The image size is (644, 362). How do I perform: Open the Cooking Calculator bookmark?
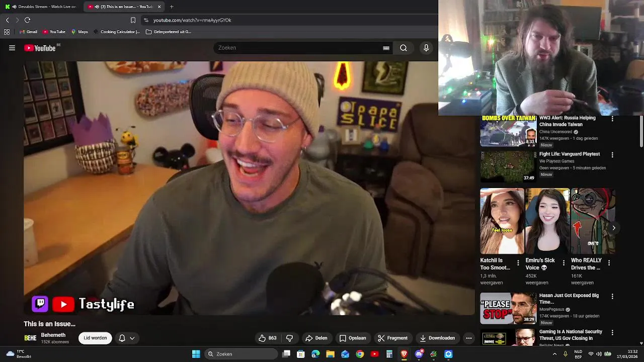[116, 32]
